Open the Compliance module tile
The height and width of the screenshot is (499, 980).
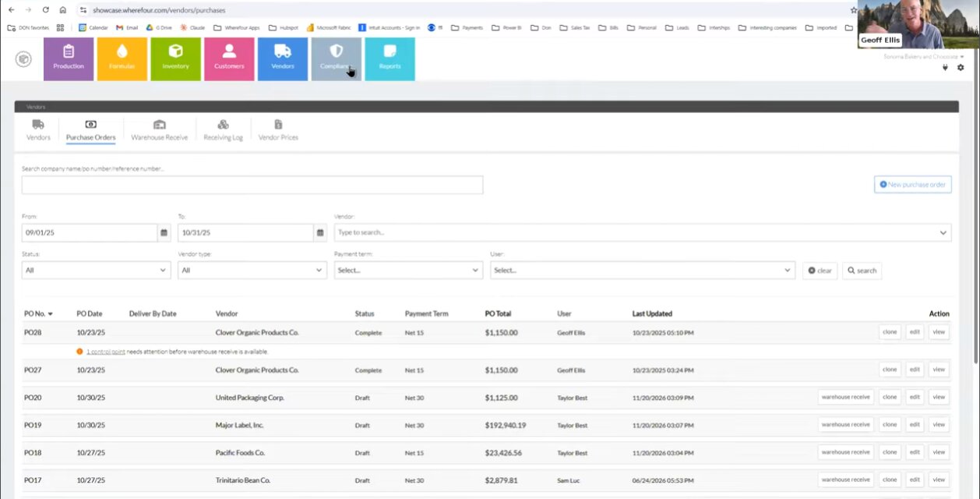coord(336,58)
